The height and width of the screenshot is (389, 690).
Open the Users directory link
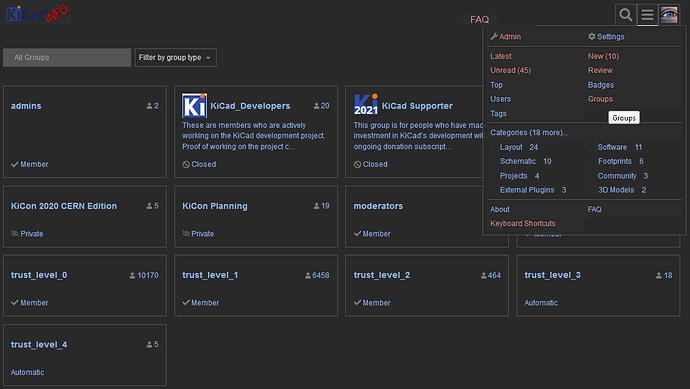[501, 99]
